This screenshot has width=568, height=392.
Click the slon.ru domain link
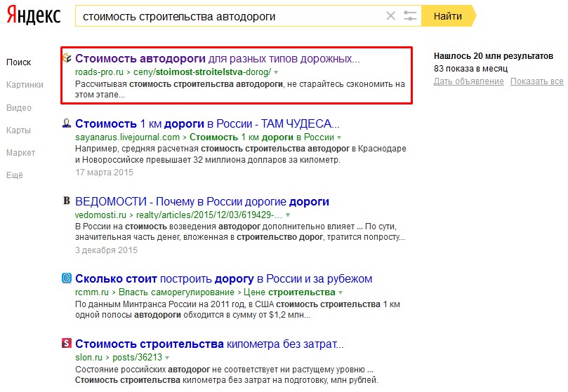pos(88,357)
